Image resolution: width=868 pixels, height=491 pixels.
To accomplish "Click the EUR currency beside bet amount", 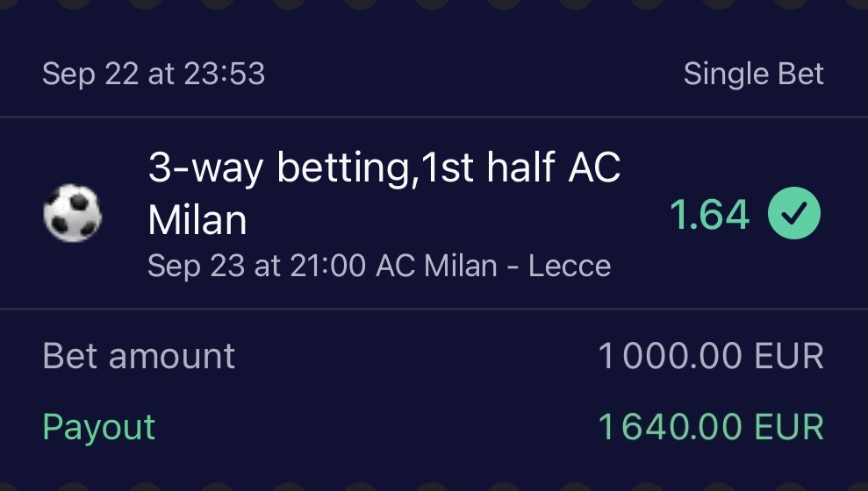I will (788, 356).
